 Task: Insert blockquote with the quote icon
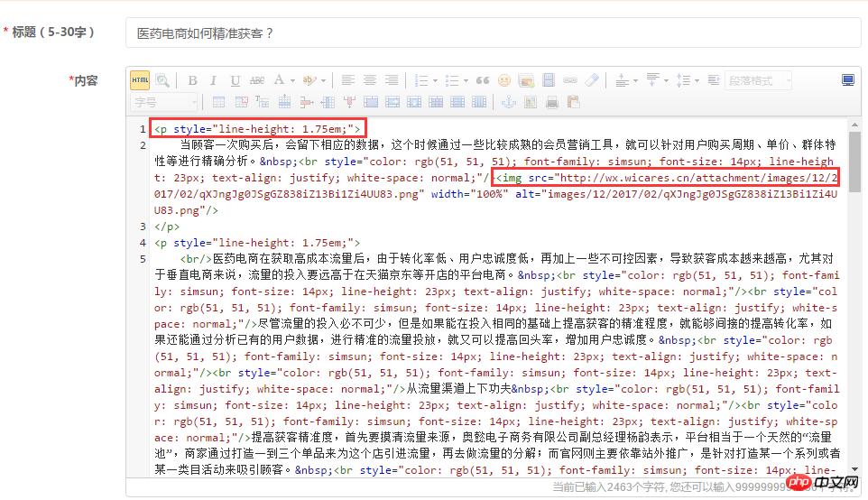point(483,80)
